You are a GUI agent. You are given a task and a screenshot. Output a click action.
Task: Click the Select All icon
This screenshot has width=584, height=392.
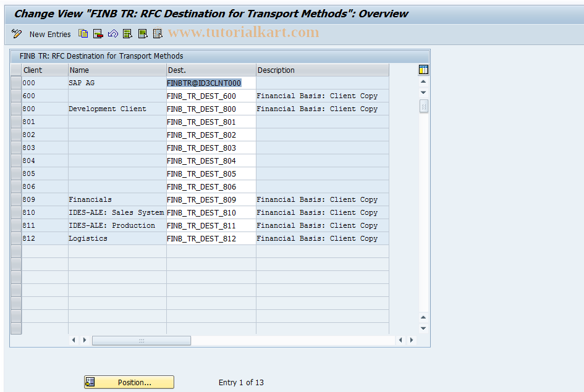pyautogui.click(x=128, y=34)
